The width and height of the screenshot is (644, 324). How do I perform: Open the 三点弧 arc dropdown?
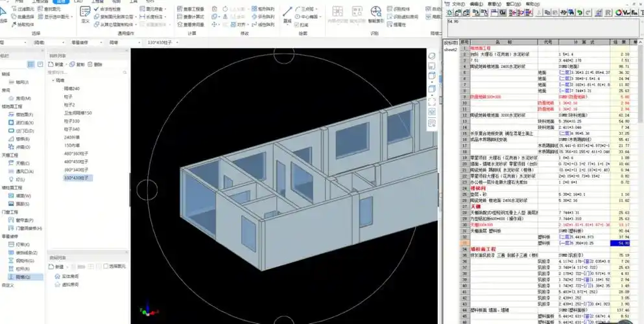tap(317, 9)
